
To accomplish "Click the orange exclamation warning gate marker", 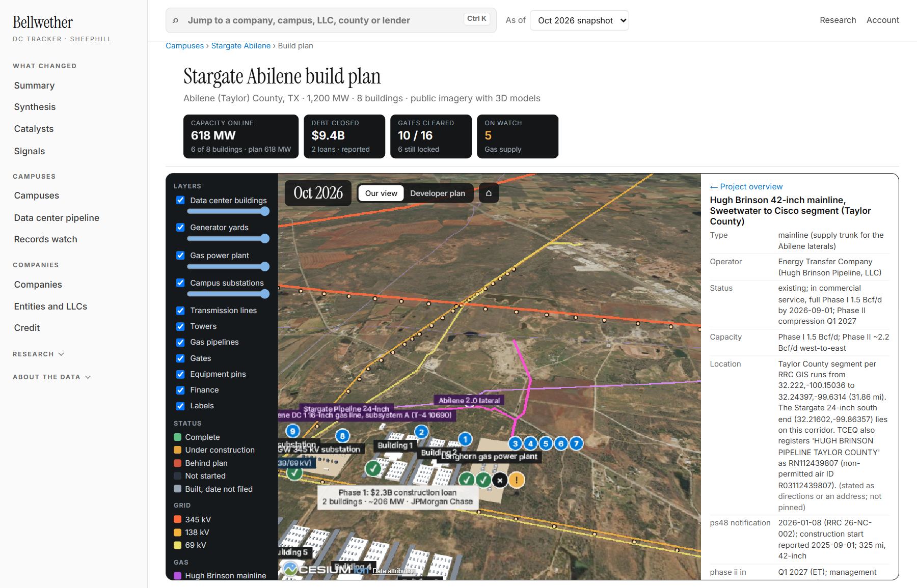I will 517,480.
